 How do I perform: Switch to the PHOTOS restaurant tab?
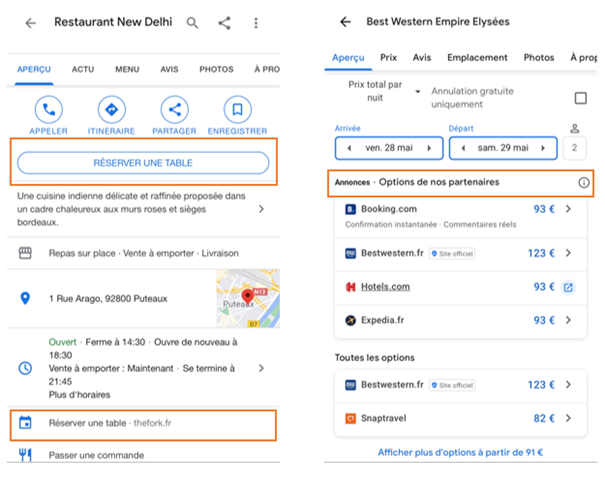pyautogui.click(x=216, y=69)
